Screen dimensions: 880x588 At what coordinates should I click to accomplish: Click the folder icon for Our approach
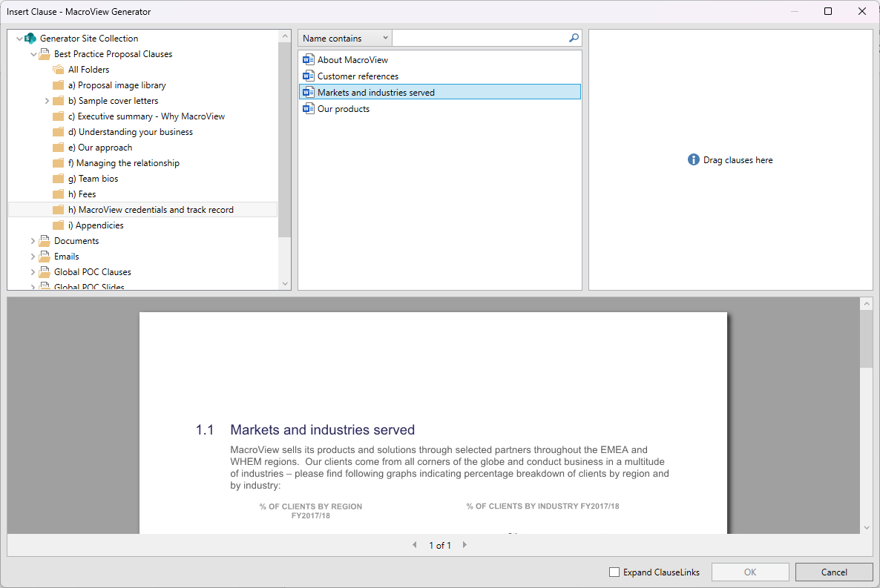(x=59, y=148)
